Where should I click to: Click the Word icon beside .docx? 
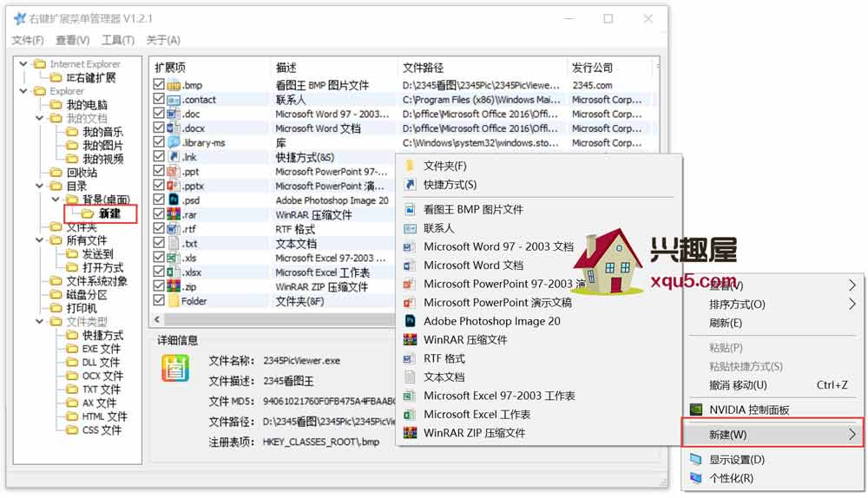point(174,128)
